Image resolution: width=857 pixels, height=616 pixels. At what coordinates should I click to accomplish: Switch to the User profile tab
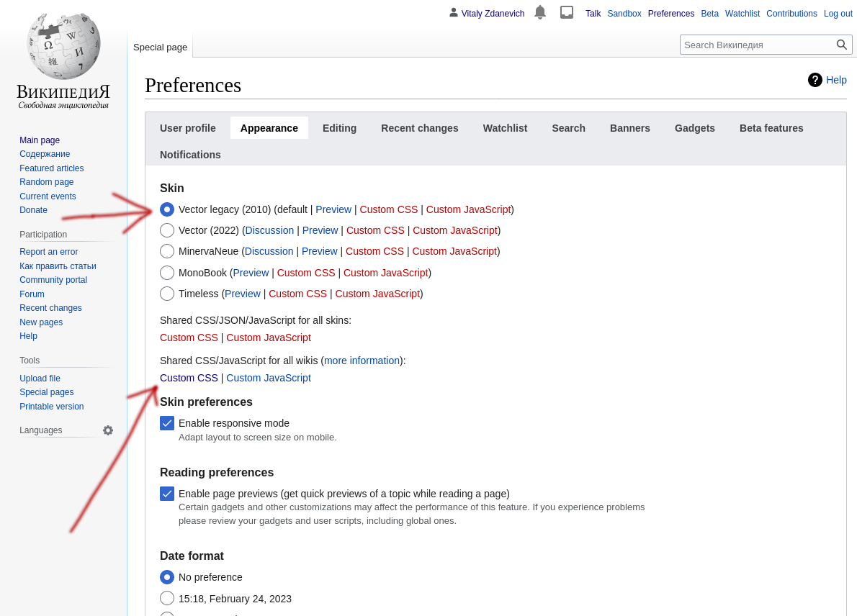click(x=187, y=128)
